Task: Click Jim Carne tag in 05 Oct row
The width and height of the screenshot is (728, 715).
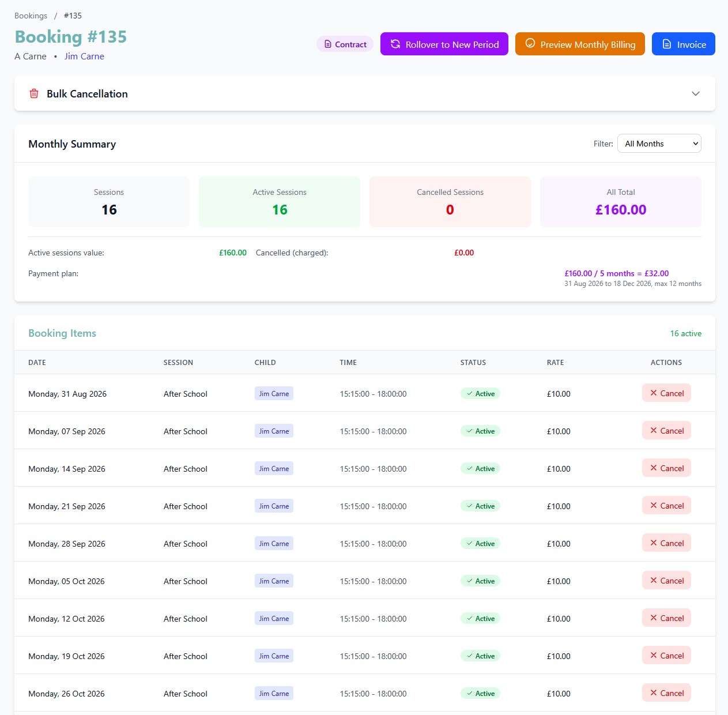Action: pyautogui.click(x=274, y=581)
